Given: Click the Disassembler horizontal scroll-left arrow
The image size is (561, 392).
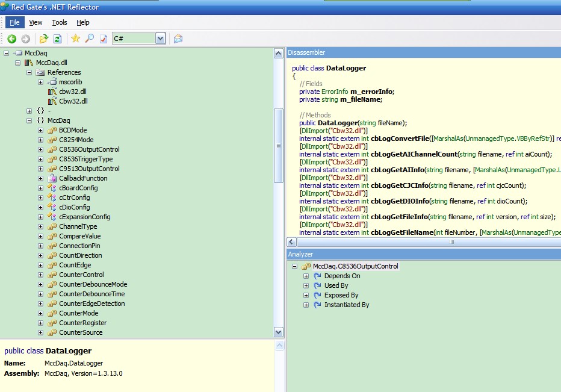Looking at the screenshot, I should coord(291,242).
